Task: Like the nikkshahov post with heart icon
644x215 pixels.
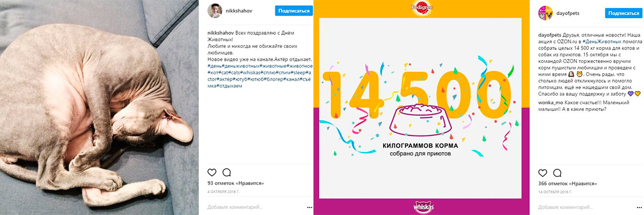Action: (x=211, y=173)
